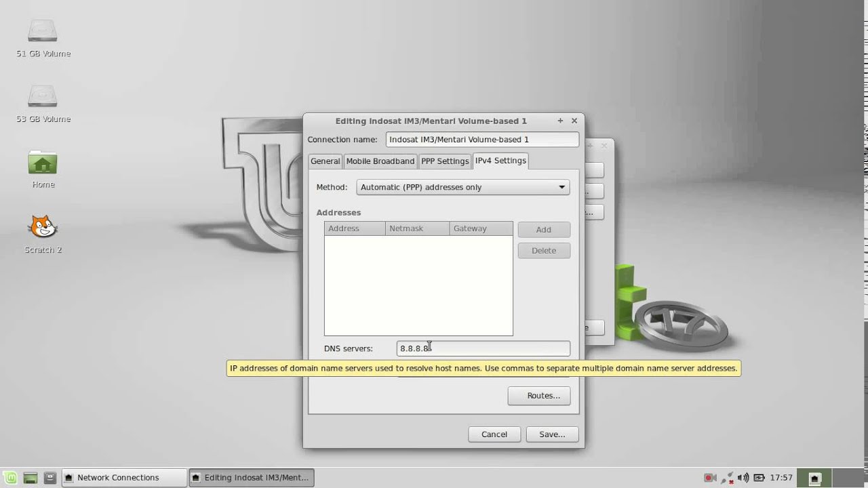Screen dimensions: 868x488
Task: Click the Netmask column header
Action: click(417, 228)
